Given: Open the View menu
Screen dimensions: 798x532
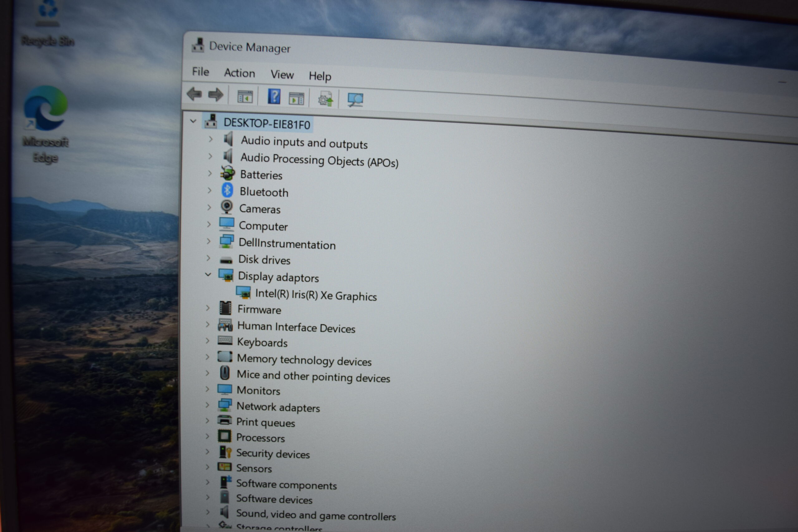Looking at the screenshot, I should pos(282,74).
